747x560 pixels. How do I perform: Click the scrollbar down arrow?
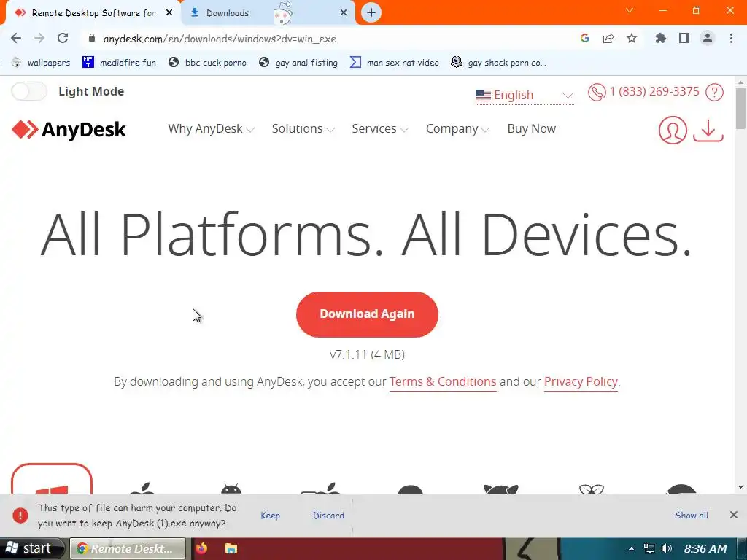(740, 487)
